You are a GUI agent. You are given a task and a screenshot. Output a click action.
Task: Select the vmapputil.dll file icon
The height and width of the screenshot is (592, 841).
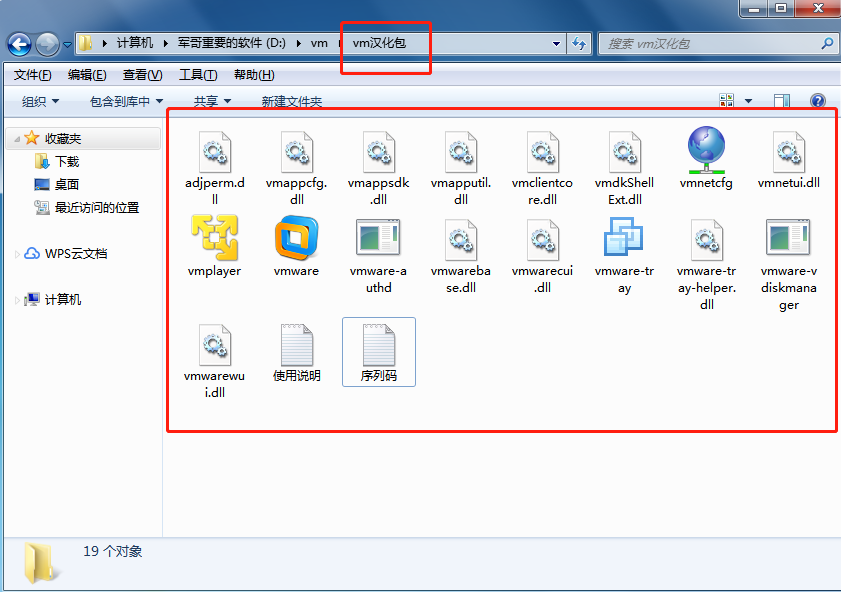click(x=461, y=152)
